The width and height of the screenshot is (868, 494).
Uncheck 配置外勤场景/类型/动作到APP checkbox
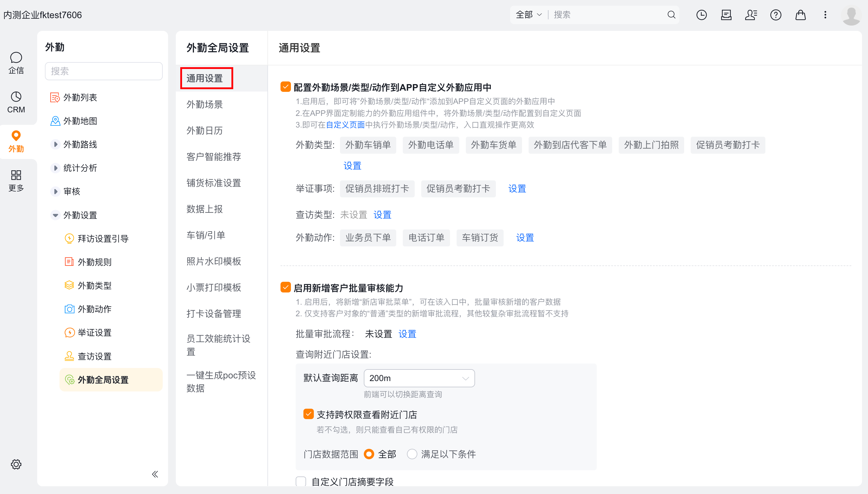[x=286, y=87]
